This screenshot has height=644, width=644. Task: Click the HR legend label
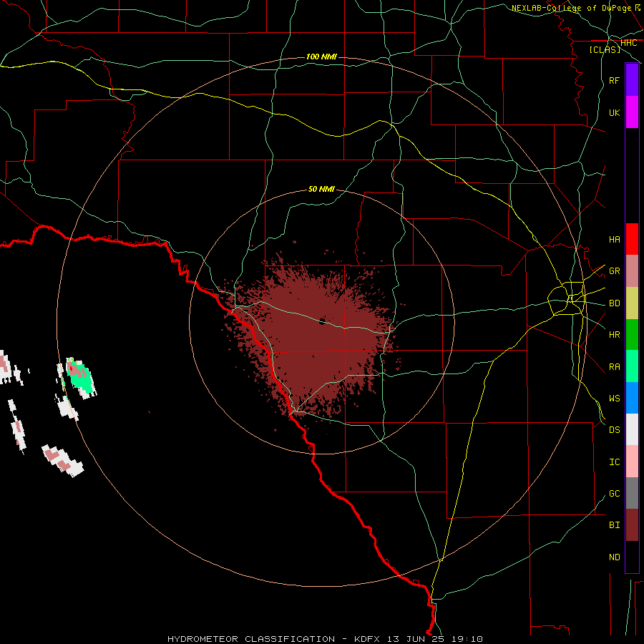point(614,335)
